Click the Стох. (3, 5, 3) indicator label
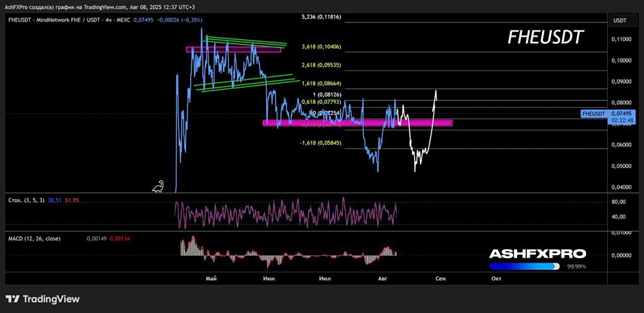 coord(26,200)
